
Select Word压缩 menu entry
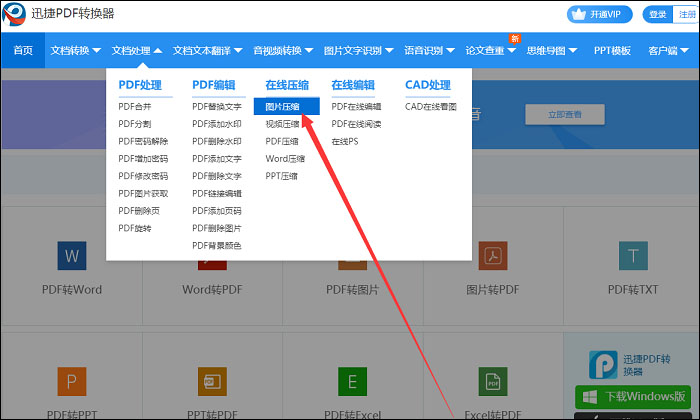[285, 159]
